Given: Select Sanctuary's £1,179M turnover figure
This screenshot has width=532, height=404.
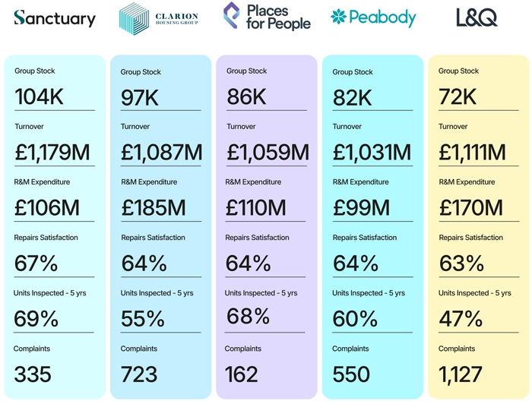Looking at the screenshot, I should (52, 152).
